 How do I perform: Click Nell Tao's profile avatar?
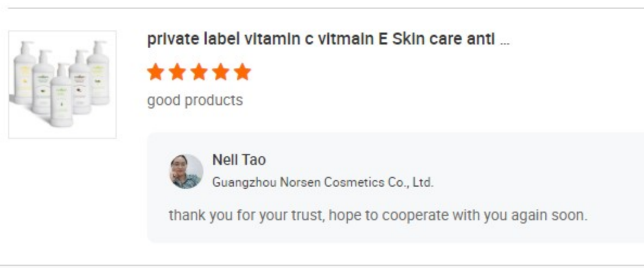[x=186, y=171]
